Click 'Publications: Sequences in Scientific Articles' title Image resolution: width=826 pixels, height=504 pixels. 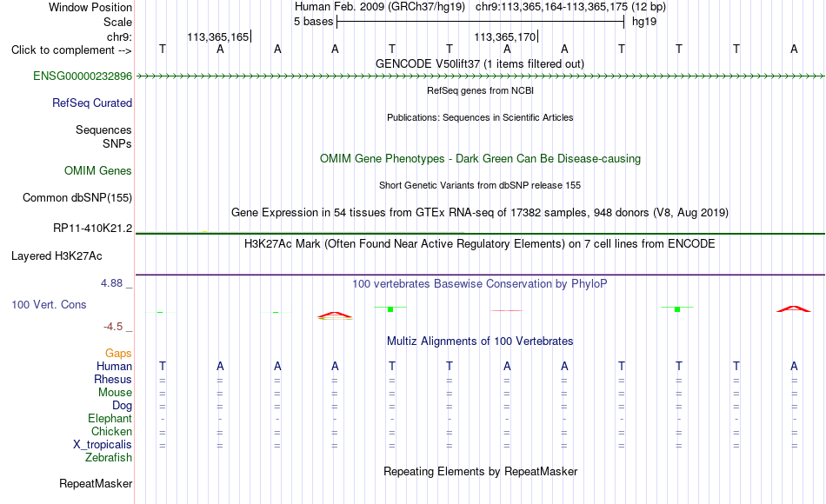[480, 117]
